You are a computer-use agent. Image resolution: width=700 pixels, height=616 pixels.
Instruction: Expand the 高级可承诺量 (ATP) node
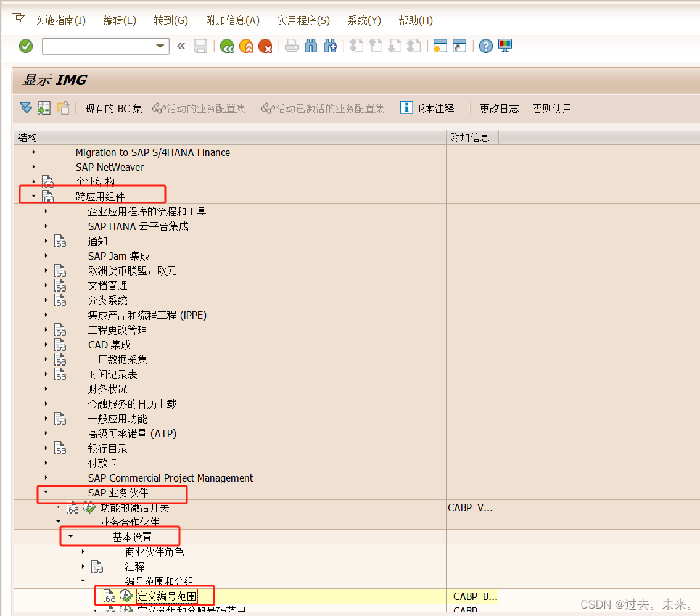[x=46, y=433]
